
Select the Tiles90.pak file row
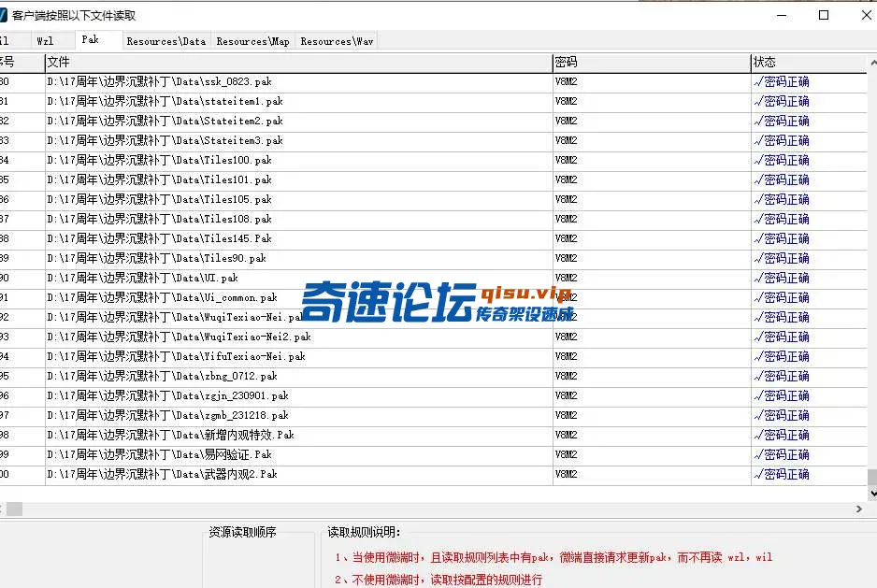(434, 258)
